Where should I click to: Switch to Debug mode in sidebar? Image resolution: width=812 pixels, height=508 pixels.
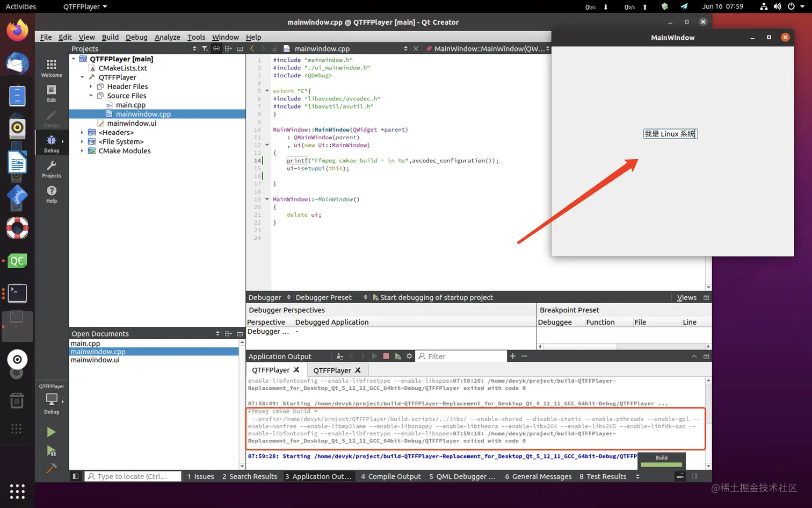(x=52, y=144)
